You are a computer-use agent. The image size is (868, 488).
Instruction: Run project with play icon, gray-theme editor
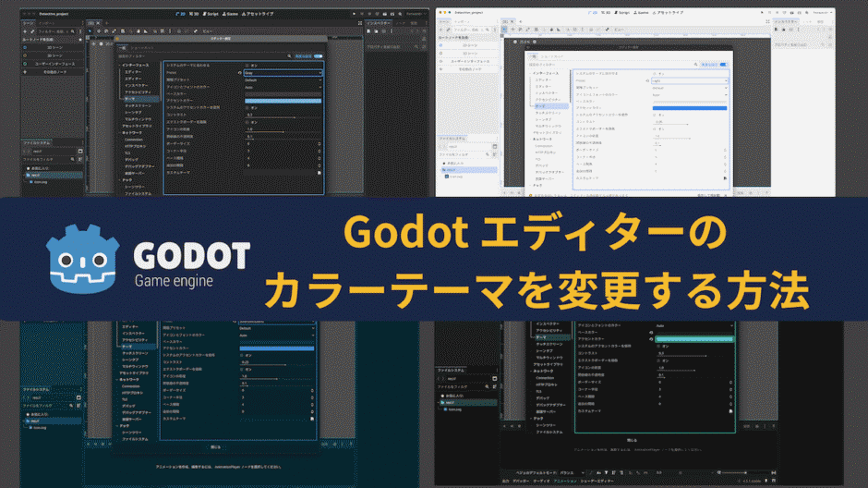click(355, 14)
